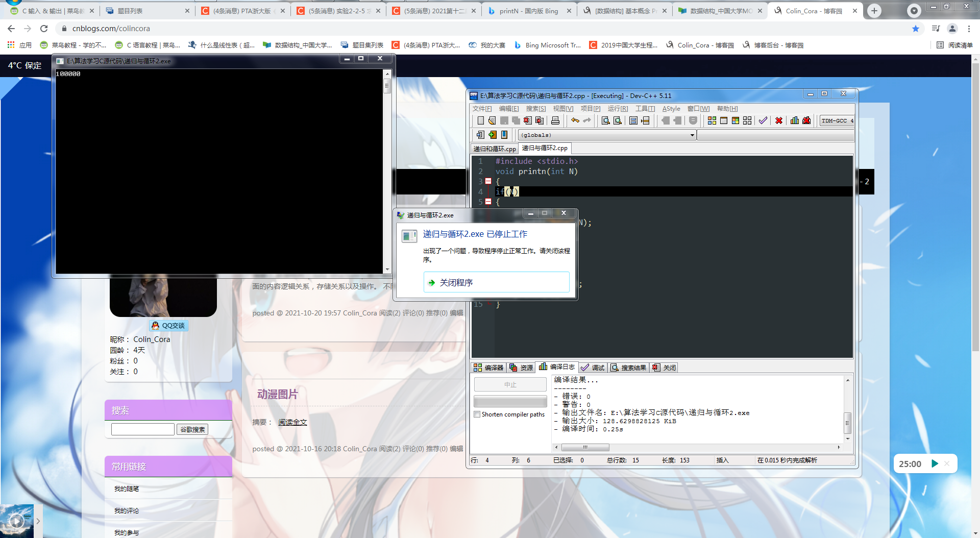
Task: Open 我的评论 link in sidebar
Action: point(127,511)
